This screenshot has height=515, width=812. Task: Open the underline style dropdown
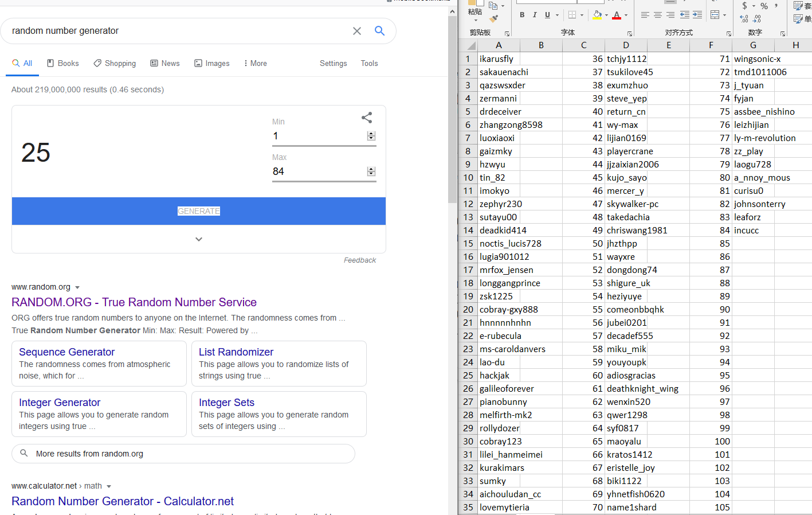(x=557, y=15)
